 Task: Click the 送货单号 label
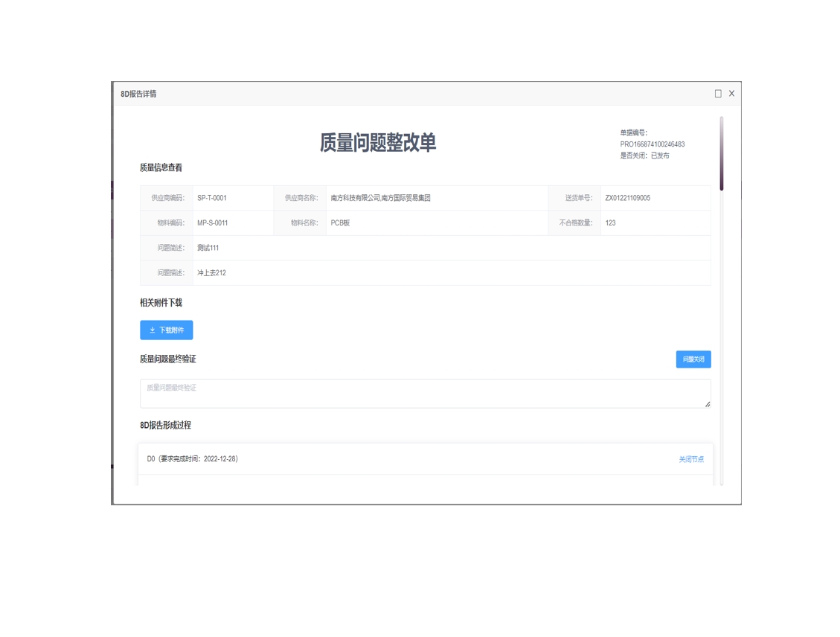click(x=579, y=198)
